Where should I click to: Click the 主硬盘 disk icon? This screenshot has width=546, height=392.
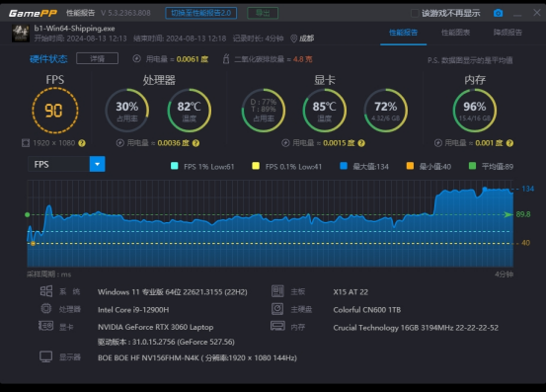pyautogui.click(x=277, y=309)
